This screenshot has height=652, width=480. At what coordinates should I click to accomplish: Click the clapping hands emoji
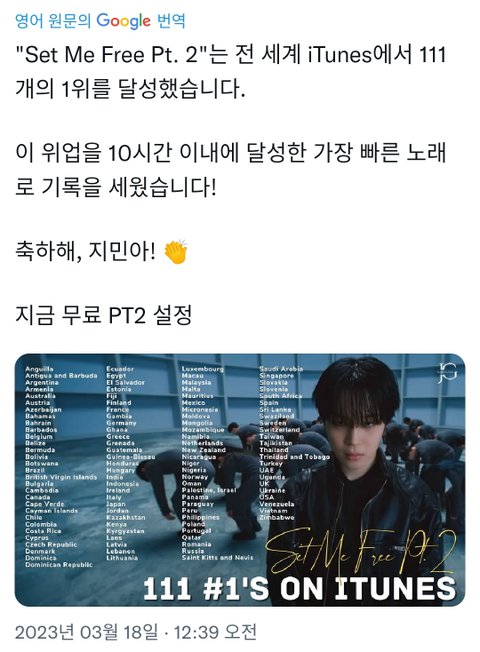click(176, 252)
